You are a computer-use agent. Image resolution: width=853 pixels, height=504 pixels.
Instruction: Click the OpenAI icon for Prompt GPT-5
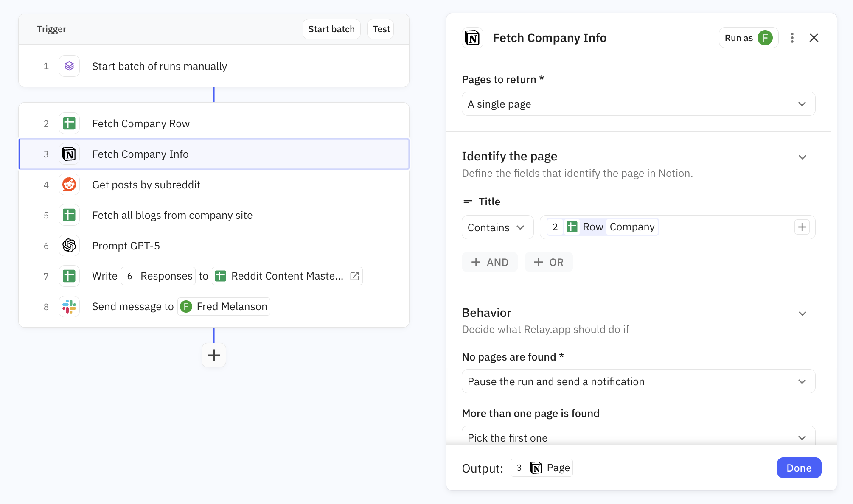point(69,246)
